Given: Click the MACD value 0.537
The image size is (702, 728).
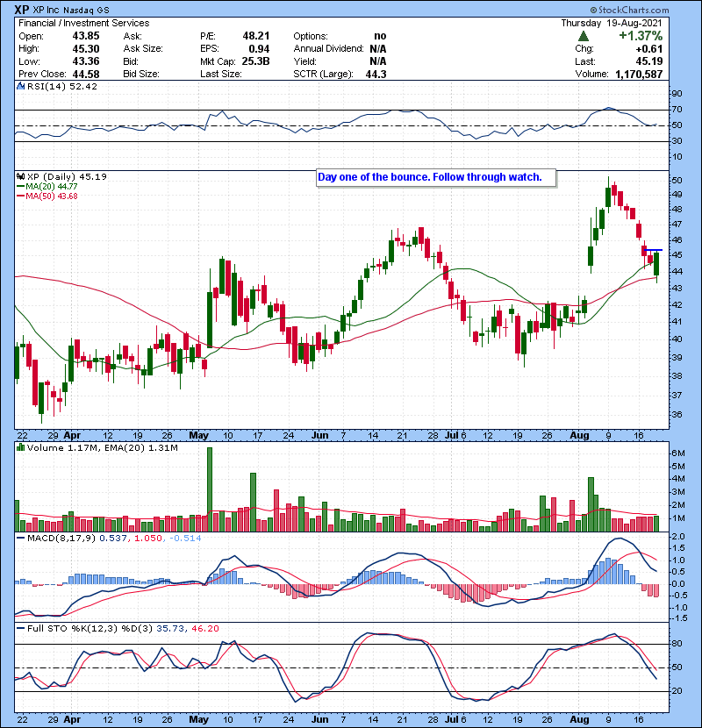Looking at the screenshot, I should pyautogui.click(x=113, y=539).
